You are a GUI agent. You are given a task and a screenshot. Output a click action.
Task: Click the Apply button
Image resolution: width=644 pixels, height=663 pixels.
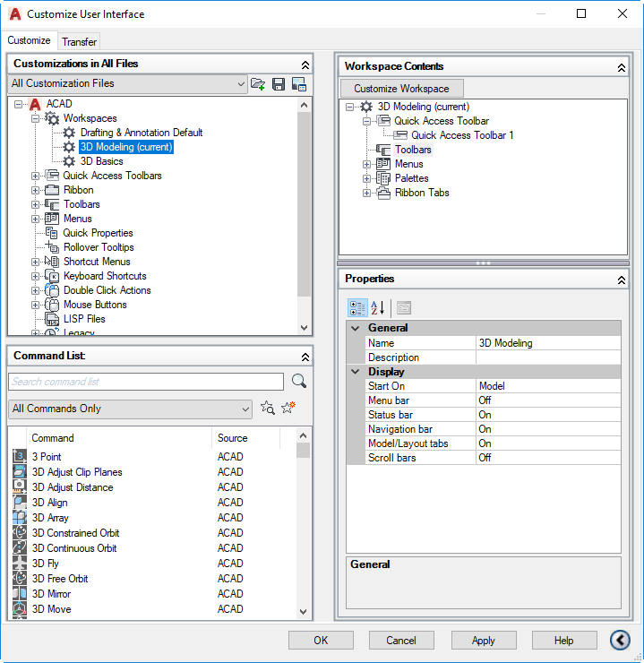[484, 641]
